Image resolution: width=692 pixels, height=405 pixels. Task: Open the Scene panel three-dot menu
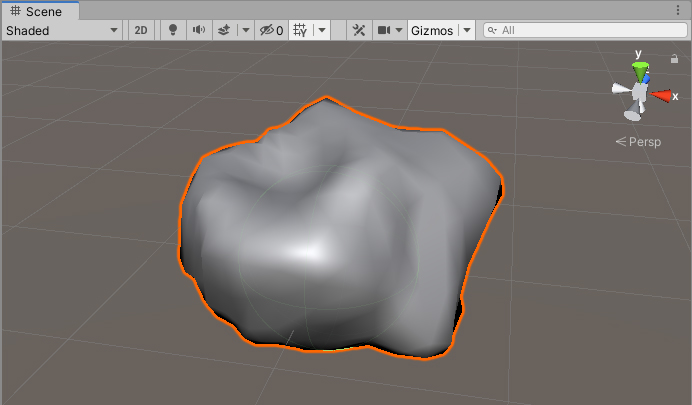click(679, 11)
